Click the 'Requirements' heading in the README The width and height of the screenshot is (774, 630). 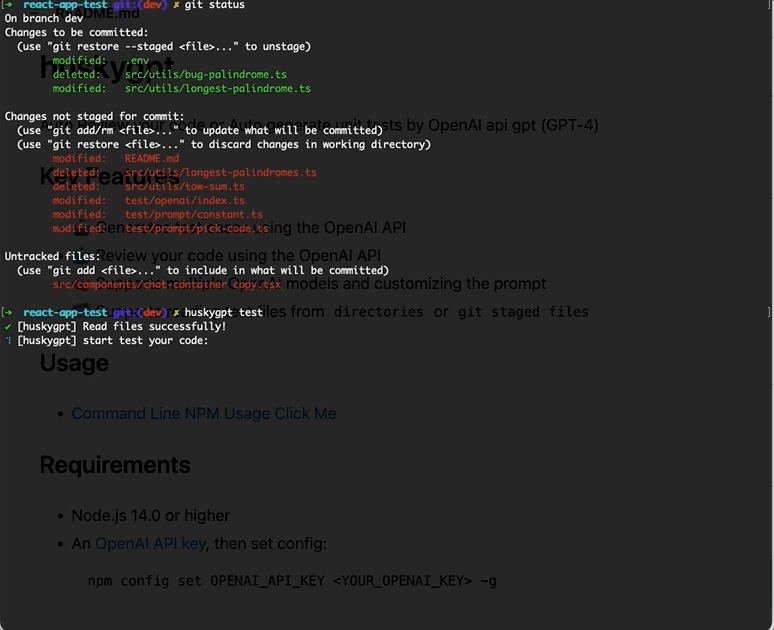click(x=115, y=465)
